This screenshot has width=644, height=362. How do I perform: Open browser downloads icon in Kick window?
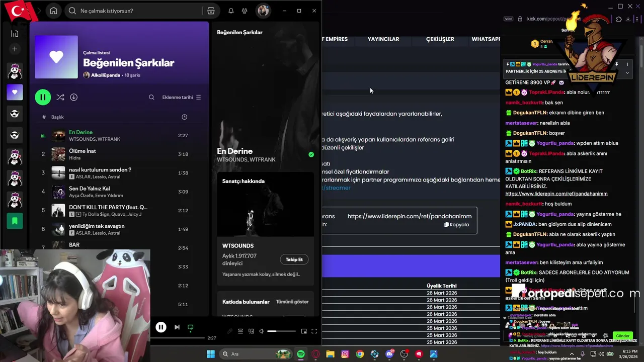tap(628, 19)
